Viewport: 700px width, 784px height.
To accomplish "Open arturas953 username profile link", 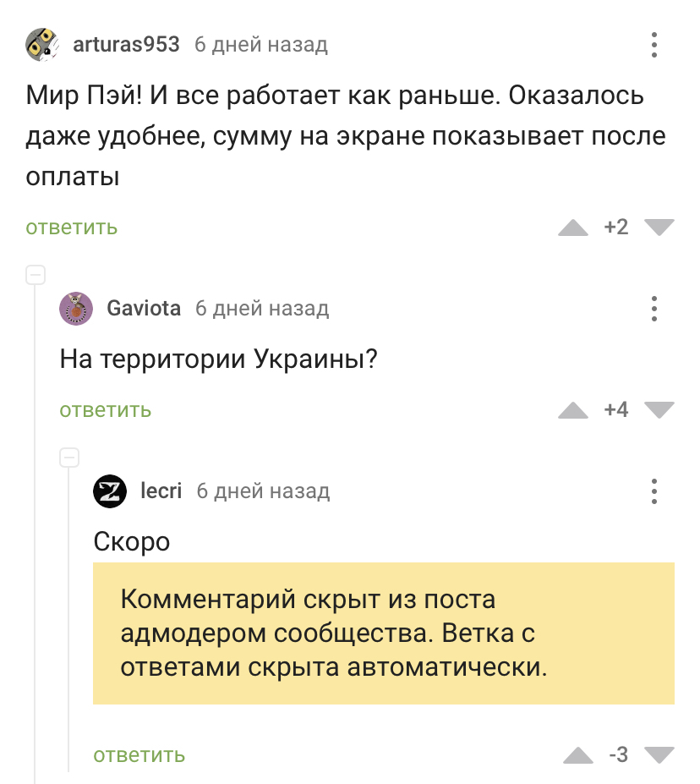I will tap(126, 44).
